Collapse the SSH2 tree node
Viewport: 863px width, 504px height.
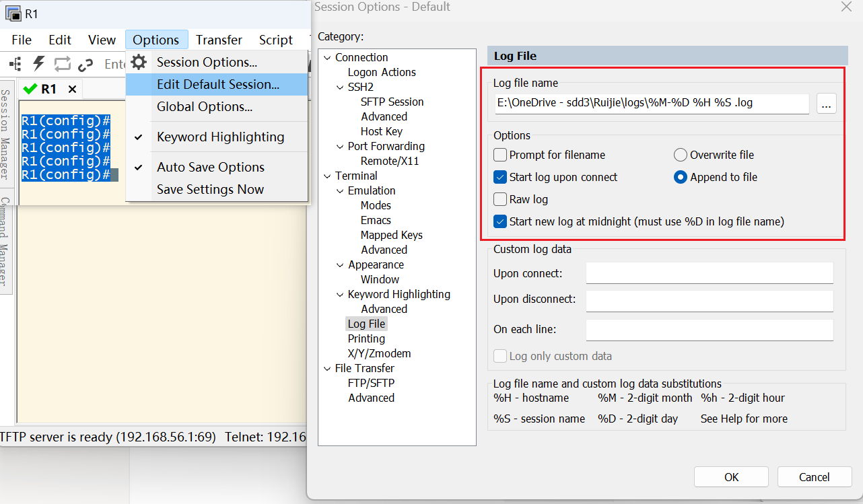coord(340,87)
